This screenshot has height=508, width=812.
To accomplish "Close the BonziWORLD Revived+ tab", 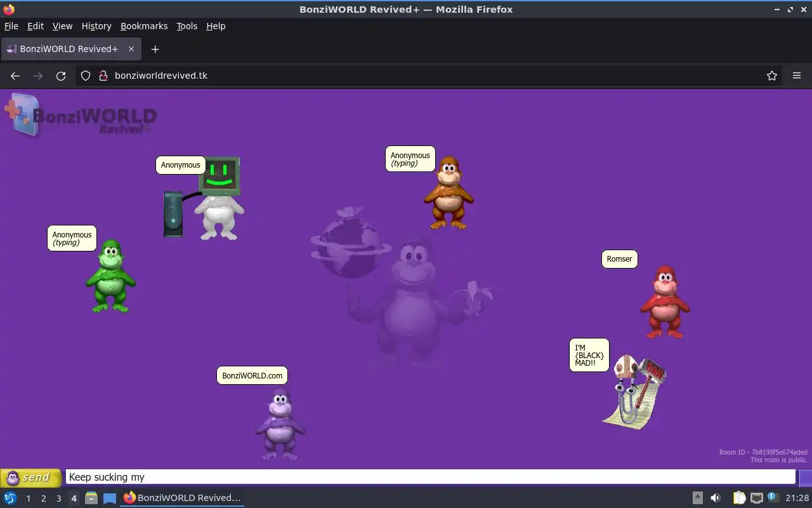I will 131,49.
